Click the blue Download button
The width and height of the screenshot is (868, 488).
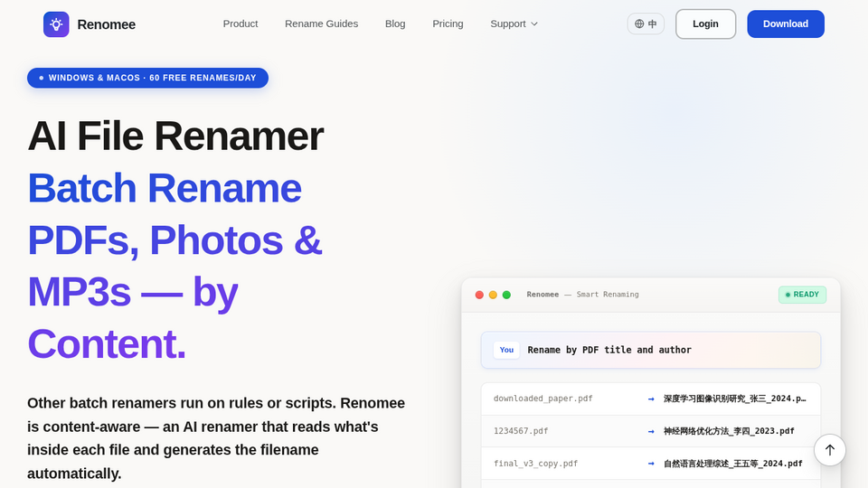[x=786, y=23]
